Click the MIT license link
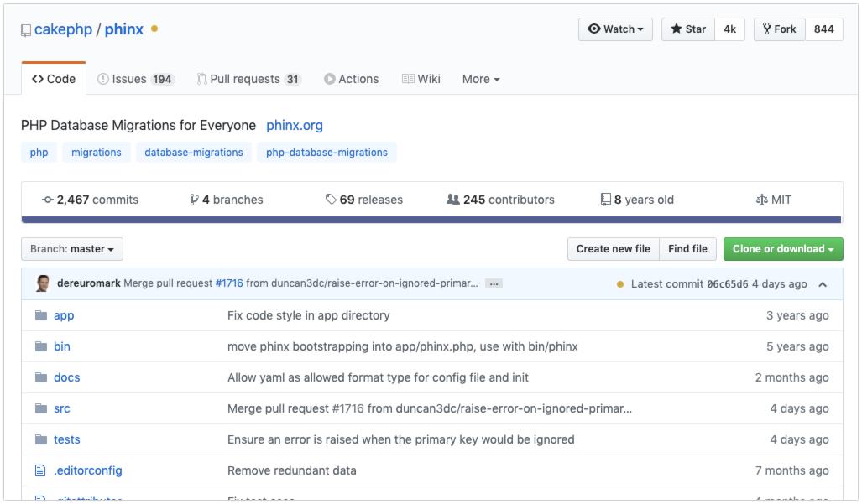 [x=774, y=200]
